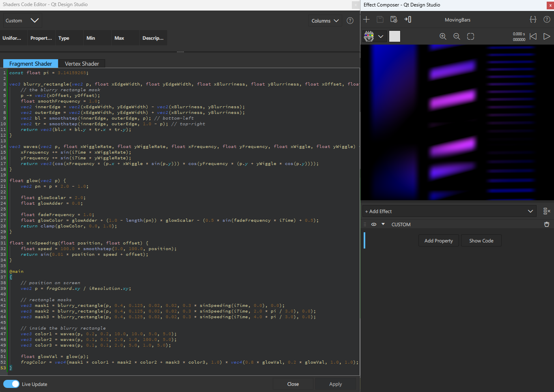The width and height of the screenshot is (554, 392).
Task: Open Effect Composer help
Action: [x=547, y=19]
